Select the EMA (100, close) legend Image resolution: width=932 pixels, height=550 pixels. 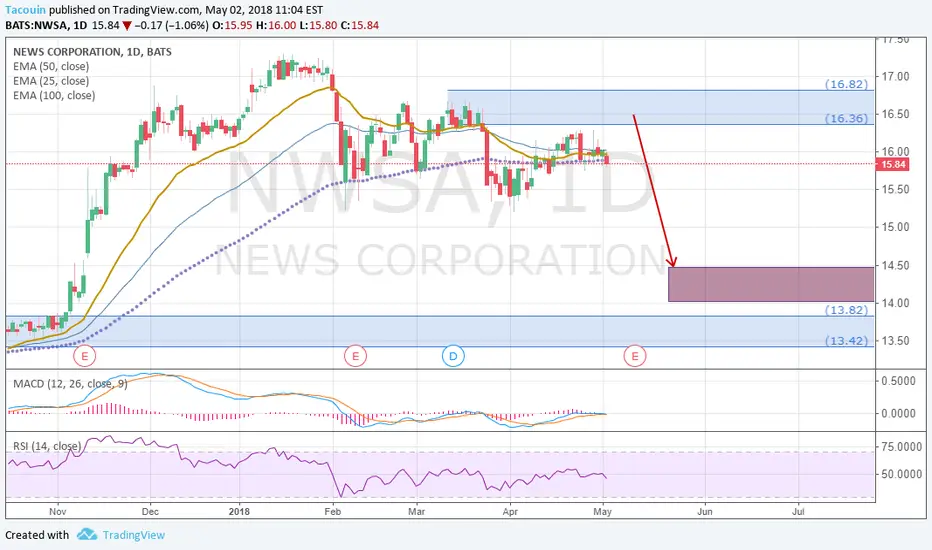(54, 95)
